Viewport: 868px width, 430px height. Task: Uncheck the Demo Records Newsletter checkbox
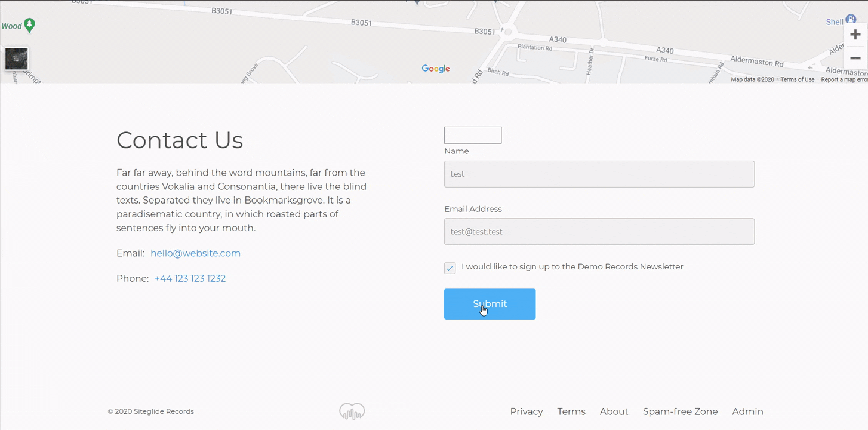450,268
